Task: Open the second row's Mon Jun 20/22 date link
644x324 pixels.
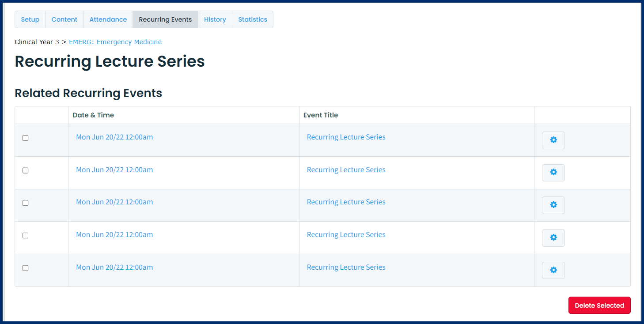Action: 114,170
